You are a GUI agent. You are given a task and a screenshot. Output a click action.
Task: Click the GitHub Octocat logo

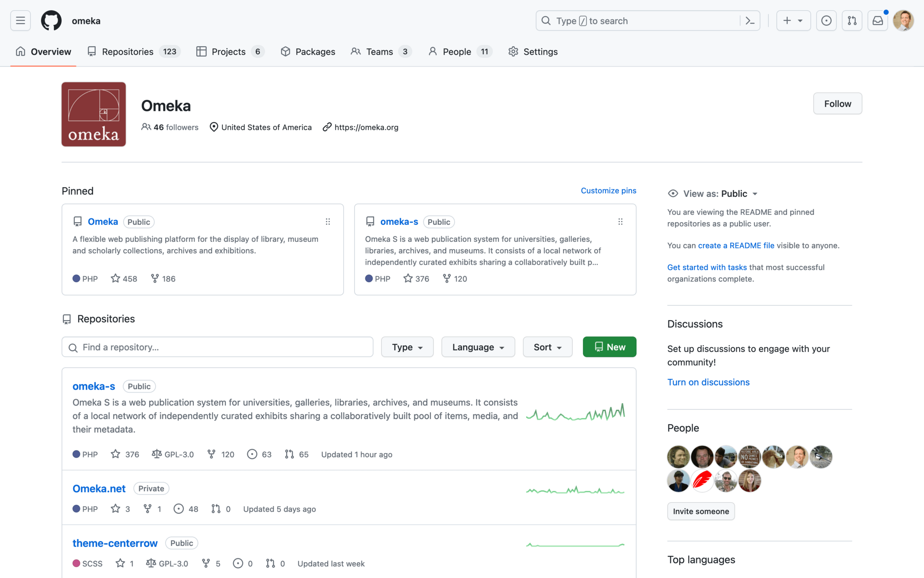[51, 21]
